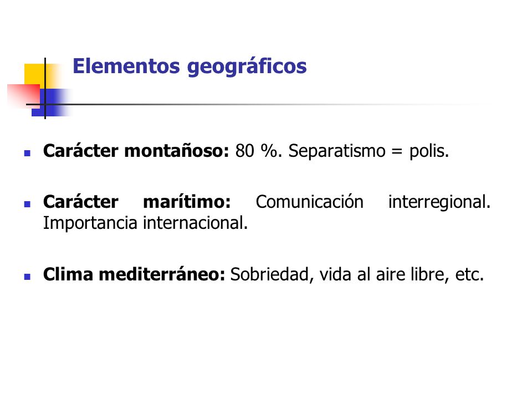The image size is (532, 399).
Task: Click the bold text 'Carácter marítimo:'
Action: [137, 202]
